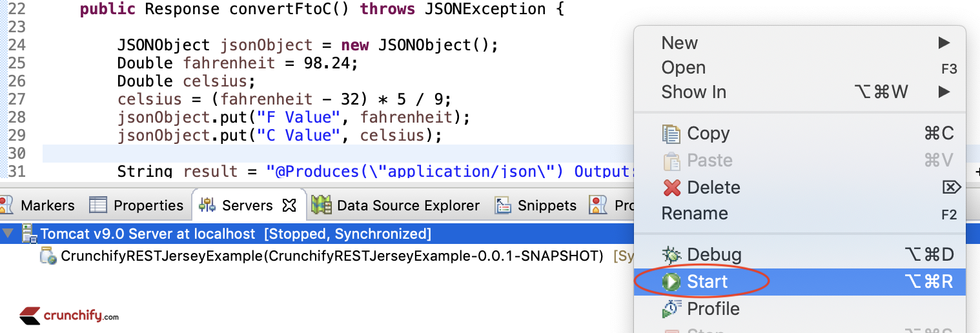Viewport: 980px width, 333px height.
Task: Click the Copy documents icon
Action: click(x=671, y=134)
